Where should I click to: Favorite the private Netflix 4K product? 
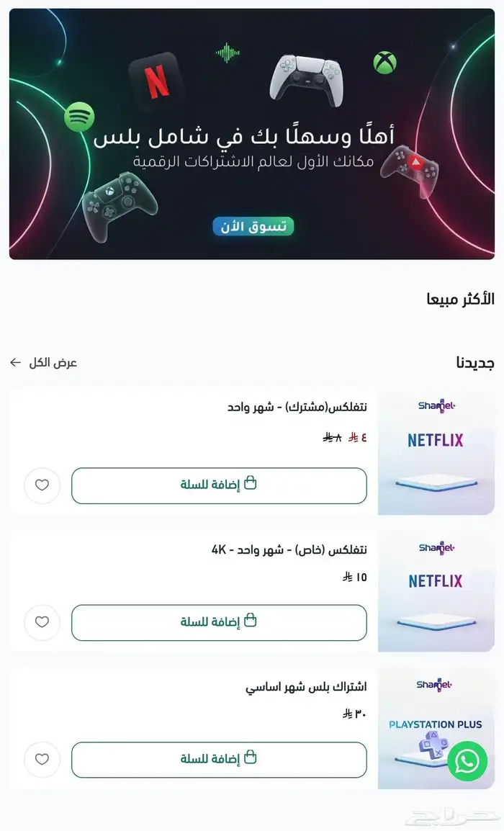(x=42, y=622)
